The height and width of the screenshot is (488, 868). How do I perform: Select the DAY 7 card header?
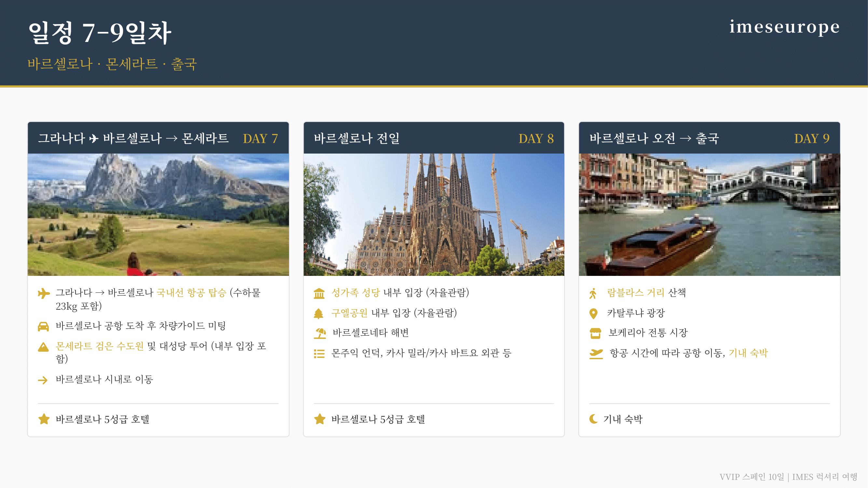point(158,138)
